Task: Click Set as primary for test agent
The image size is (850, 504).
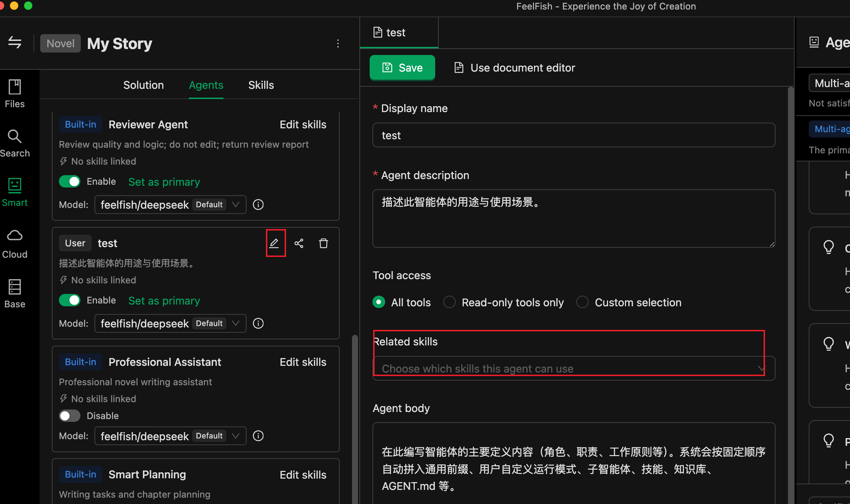Action: point(164,301)
